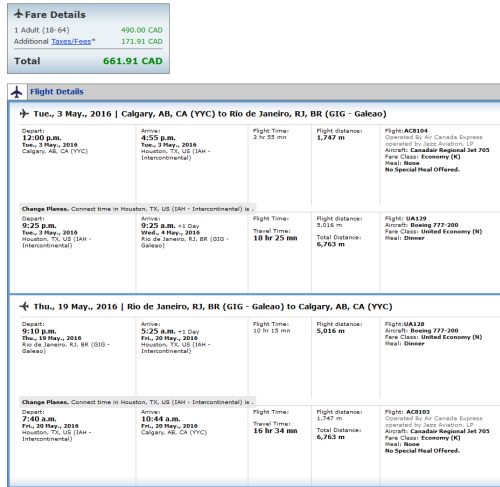Viewport: 500px width, 487px height.
Task: Click the second Change Planes notice
Action: click(137, 402)
